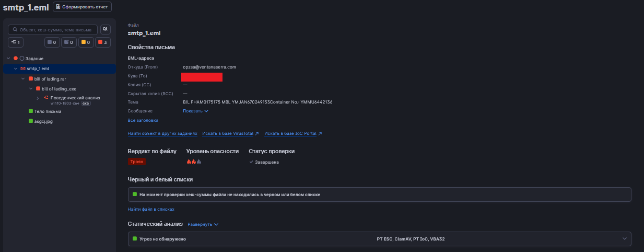Click green square in black/white list notice
This screenshot has width=644, height=252.
(x=134, y=194)
